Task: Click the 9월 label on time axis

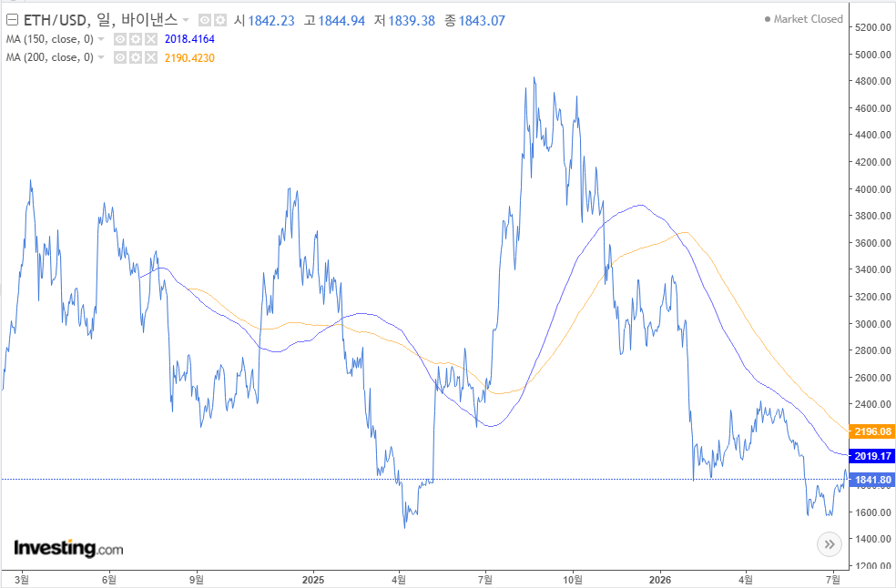Action: click(197, 580)
